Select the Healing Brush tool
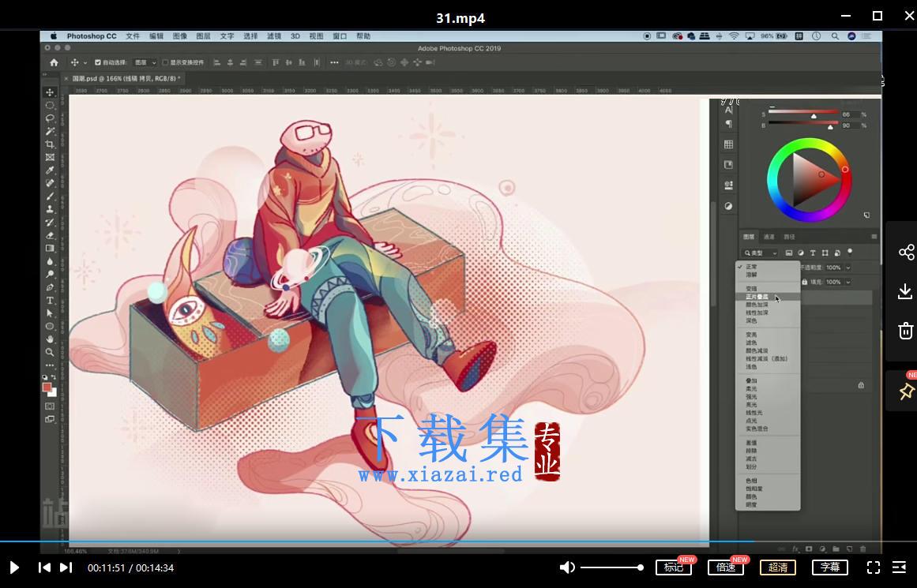Image resolution: width=917 pixels, height=588 pixels. click(x=50, y=183)
